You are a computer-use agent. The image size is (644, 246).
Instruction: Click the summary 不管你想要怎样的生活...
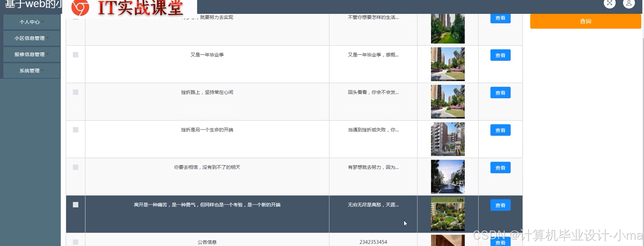(373, 17)
